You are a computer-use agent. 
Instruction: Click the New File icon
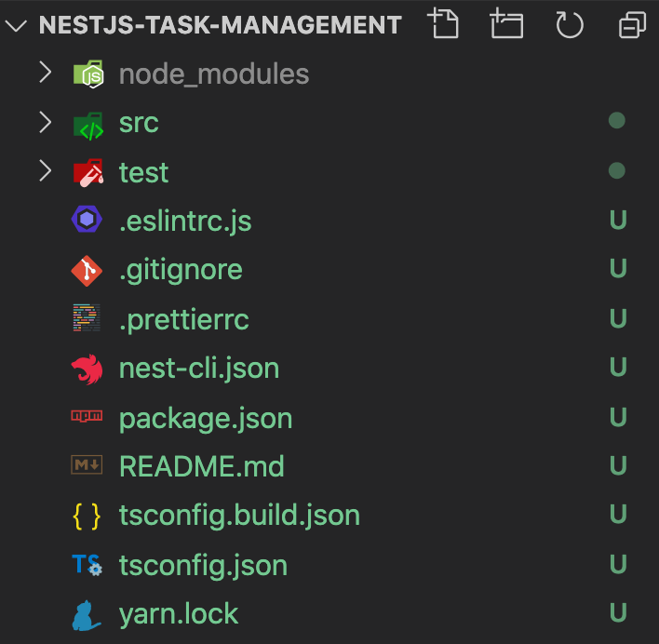(444, 24)
